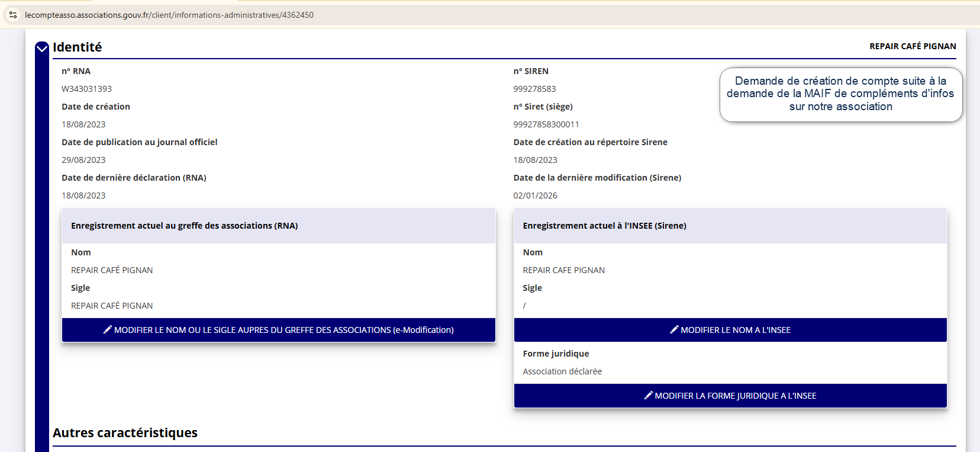This screenshot has width=980, height=452.
Task: Click the RNA Sigle value REPAIR CAFÉ PIGNAN
Action: point(112,306)
